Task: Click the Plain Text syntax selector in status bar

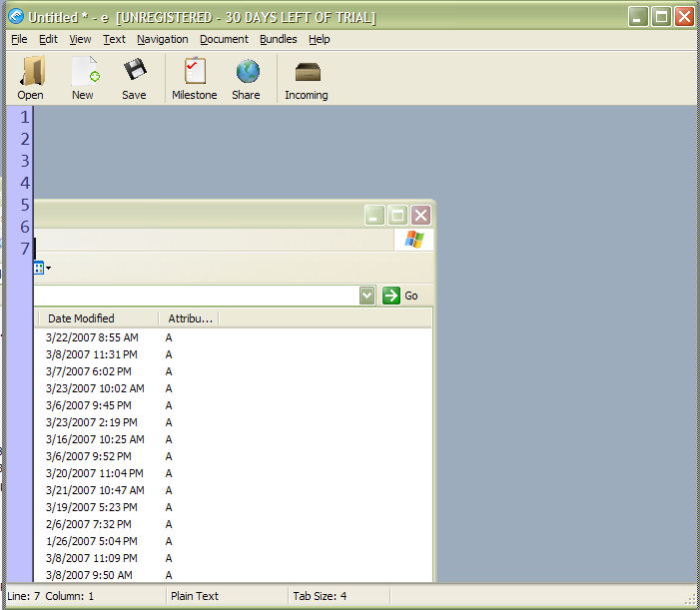Action: click(195, 596)
